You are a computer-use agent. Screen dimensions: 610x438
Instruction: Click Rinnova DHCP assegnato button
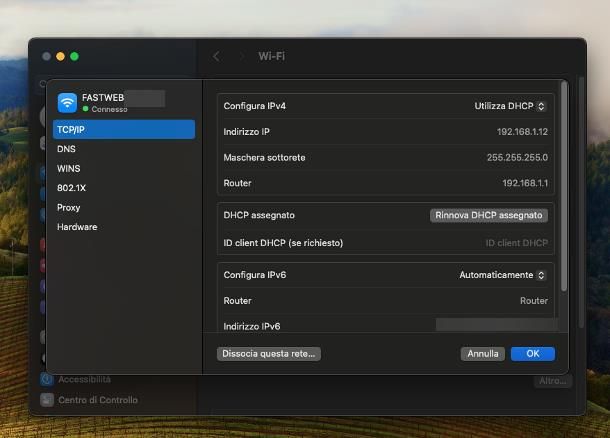(489, 215)
